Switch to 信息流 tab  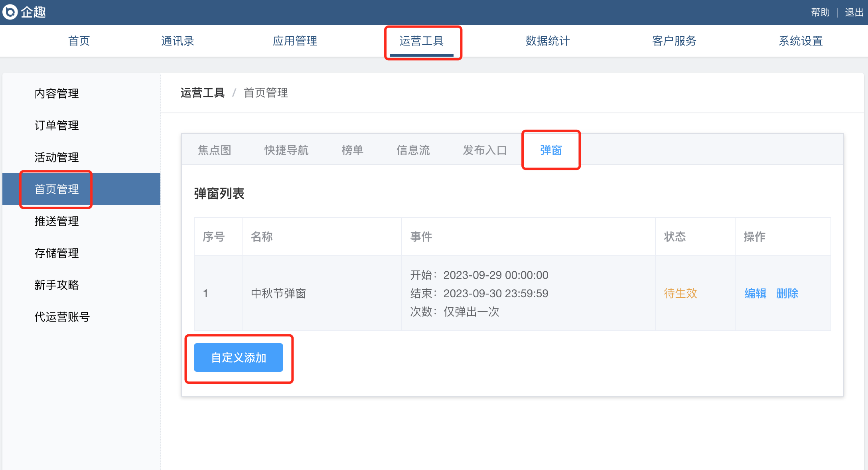(413, 150)
